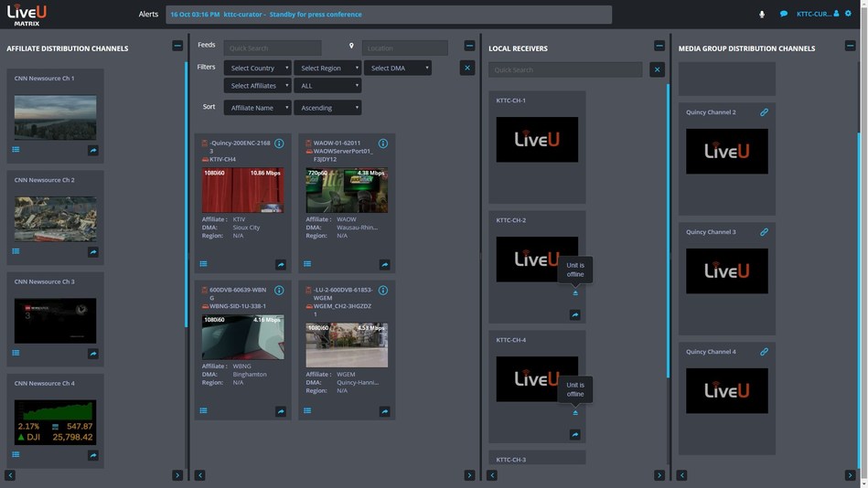Screen dimensions: 868x488
Task: Go to previous page of Feeds
Action: pos(199,475)
